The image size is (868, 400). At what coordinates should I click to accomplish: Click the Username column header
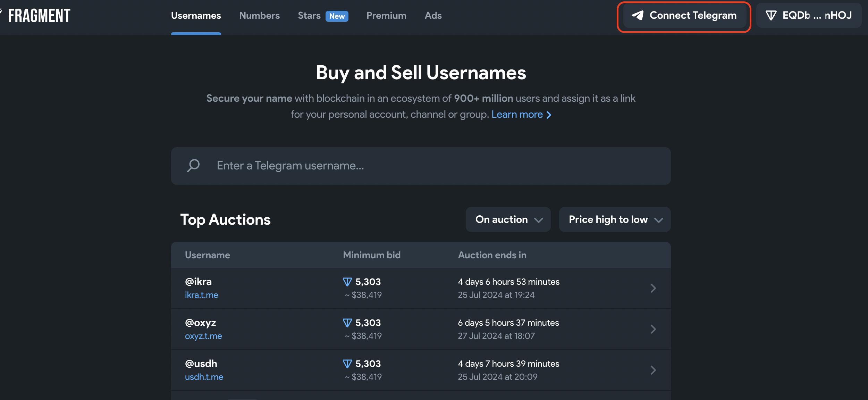pos(208,255)
